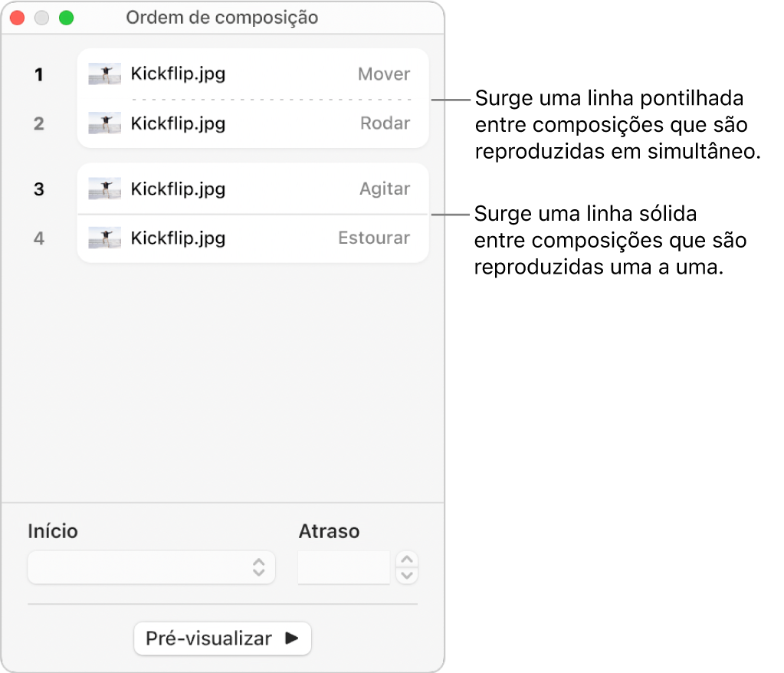This screenshot has height=673, width=784.
Task: Select the Estourar build effect label
Action: [374, 238]
